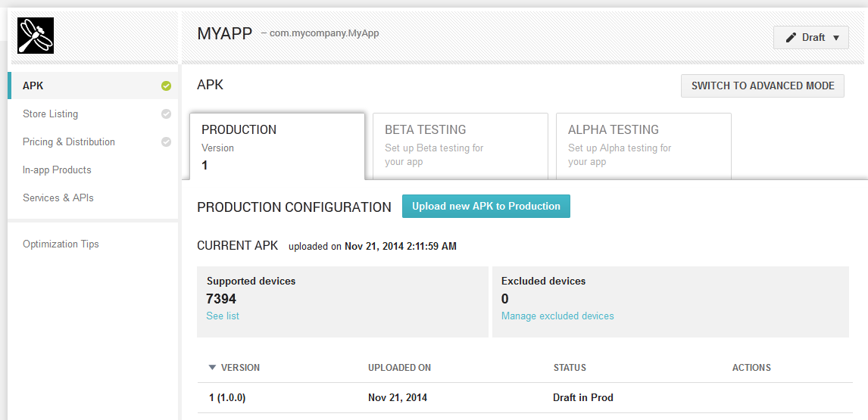Click the CURRENT APK label

click(238, 246)
